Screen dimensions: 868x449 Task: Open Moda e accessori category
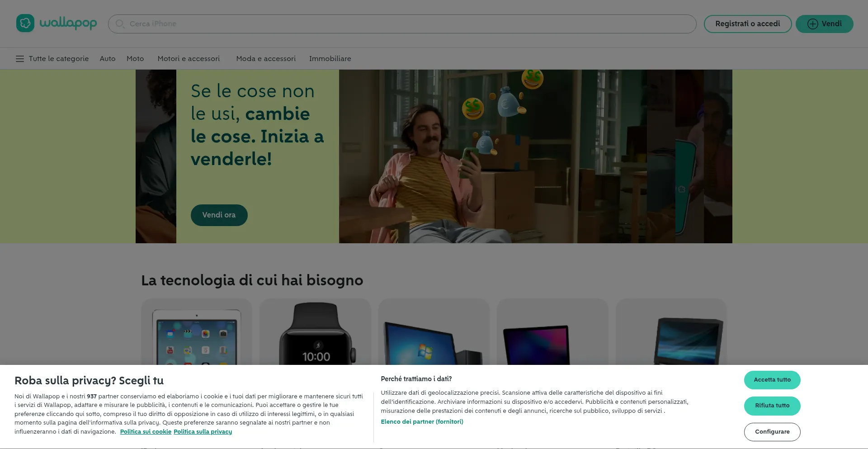coord(266,59)
